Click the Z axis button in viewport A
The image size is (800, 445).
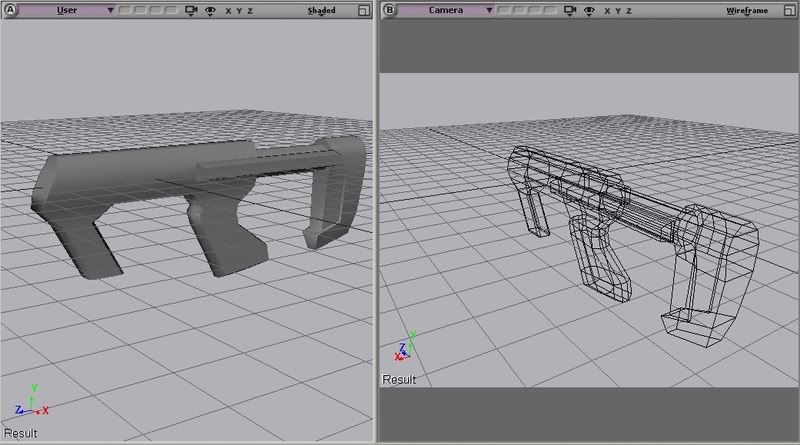click(x=250, y=11)
